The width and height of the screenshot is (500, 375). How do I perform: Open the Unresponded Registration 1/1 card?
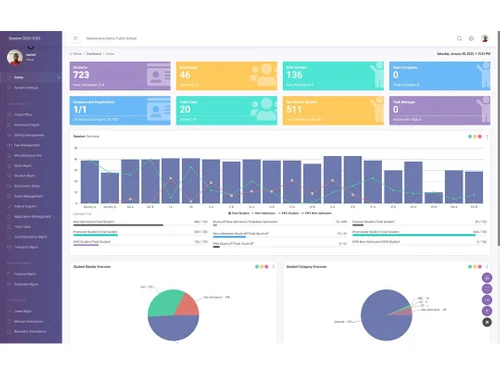120,111
